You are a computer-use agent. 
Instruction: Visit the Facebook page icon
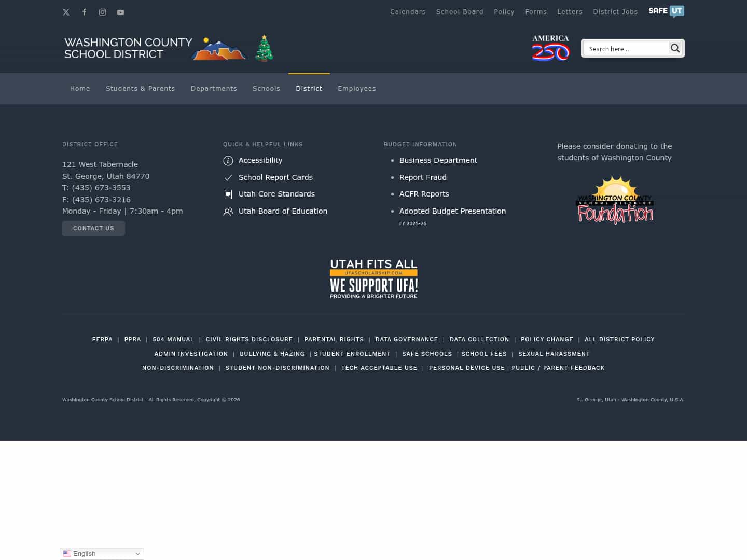point(84,12)
